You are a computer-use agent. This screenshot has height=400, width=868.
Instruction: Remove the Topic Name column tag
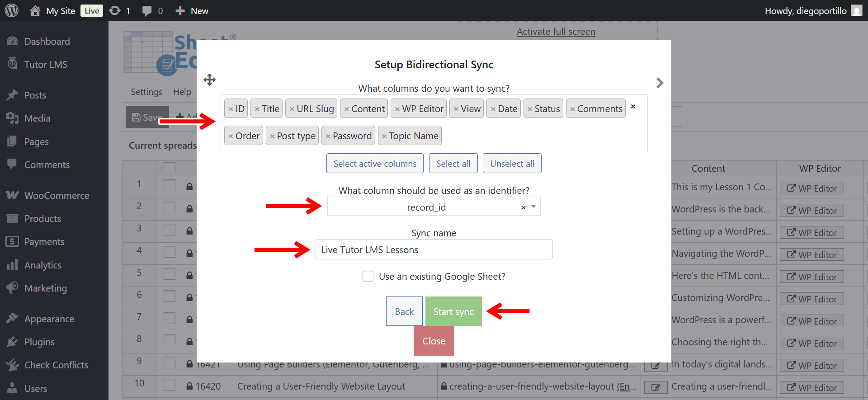384,136
